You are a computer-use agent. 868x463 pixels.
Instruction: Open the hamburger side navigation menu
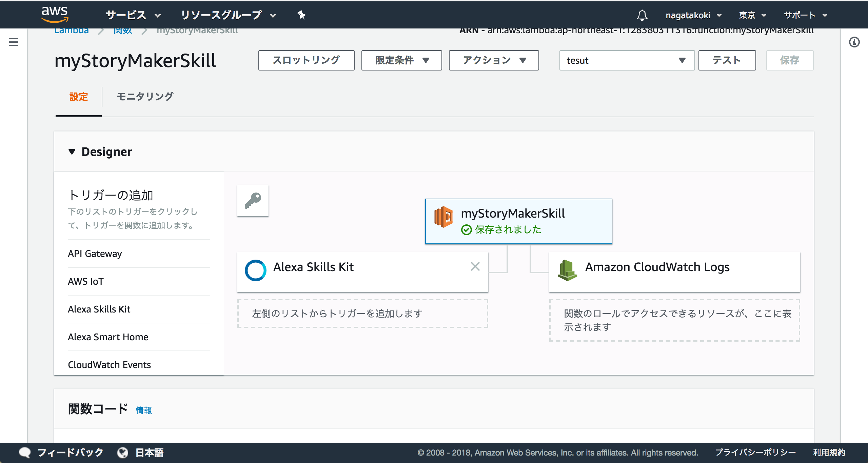[14, 42]
